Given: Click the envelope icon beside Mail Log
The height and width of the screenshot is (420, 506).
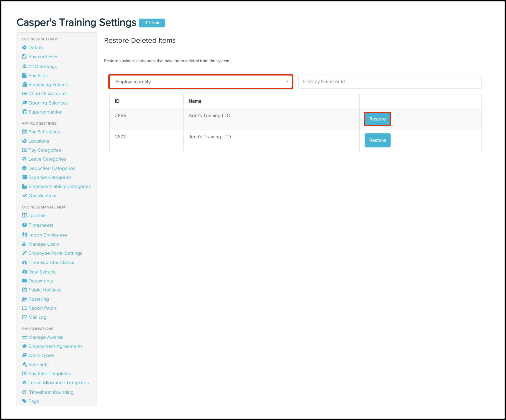Looking at the screenshot, I should [x=25, y=317].
